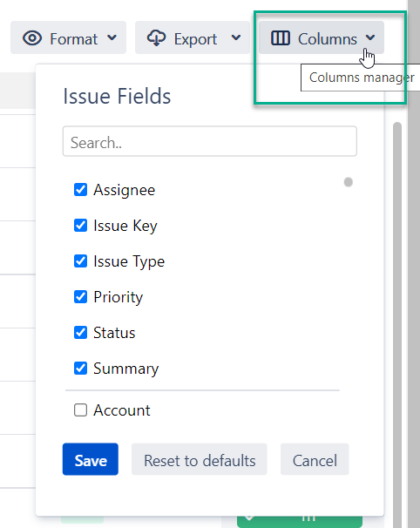Click the gray dot beside Assignee
420x528 pixels.
pos(349,182)
